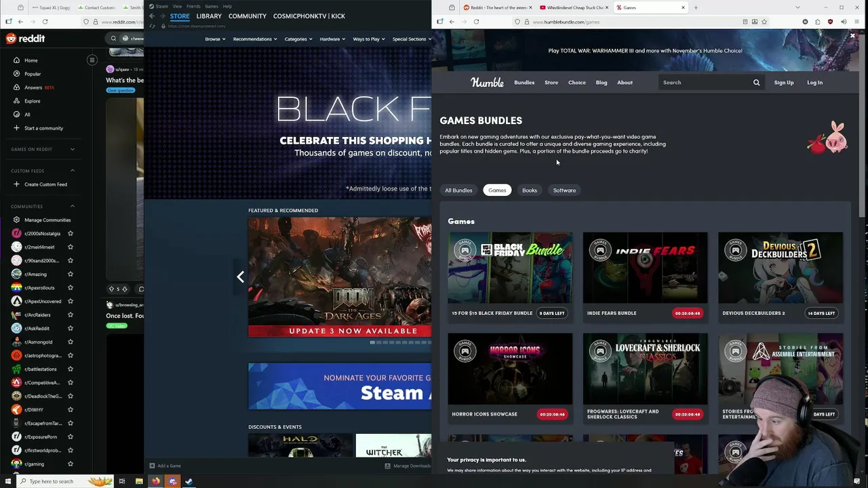Toggle reader view in Humble browser address bar

(x=745, y=22)
